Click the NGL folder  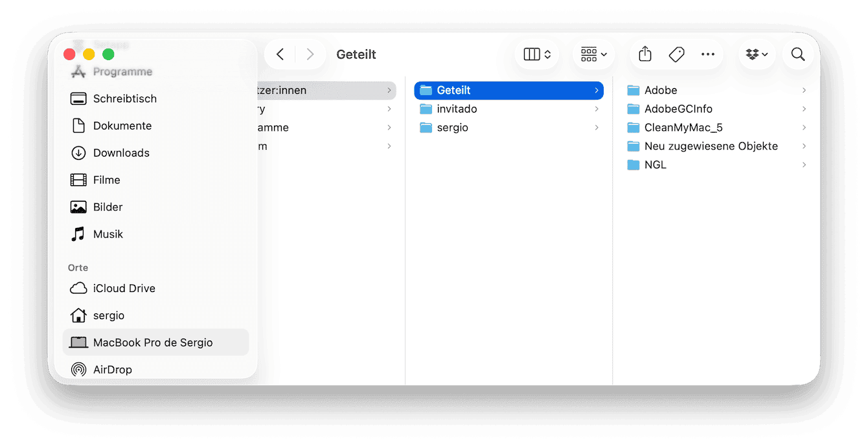click(x=655, y=165)
